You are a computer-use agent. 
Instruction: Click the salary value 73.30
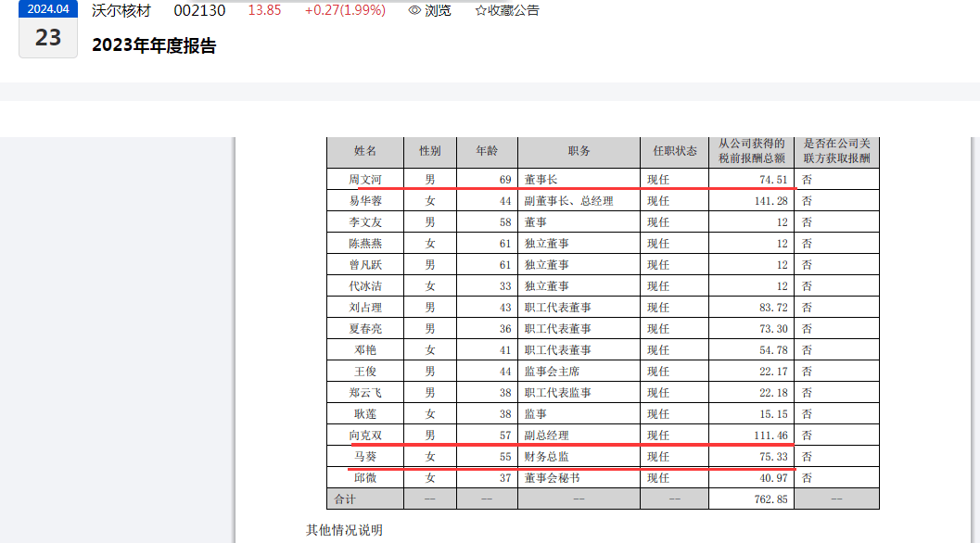[774, 329]
